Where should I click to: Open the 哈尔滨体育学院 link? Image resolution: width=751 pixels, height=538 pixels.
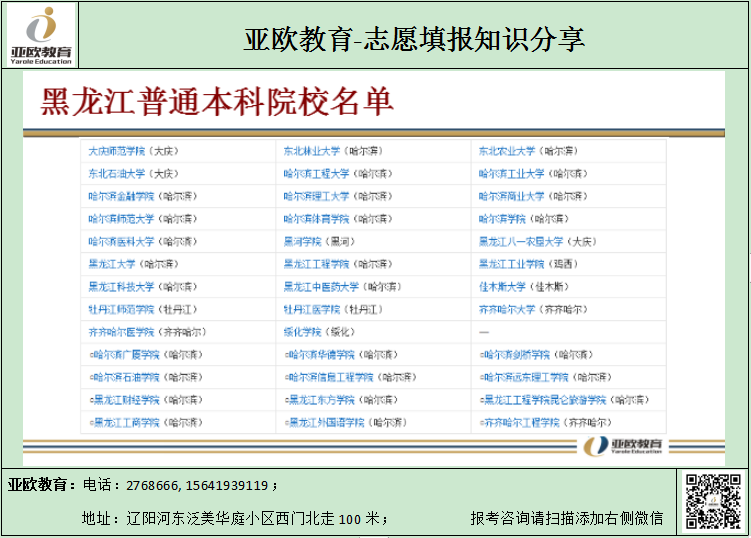(x=316, y=219)
